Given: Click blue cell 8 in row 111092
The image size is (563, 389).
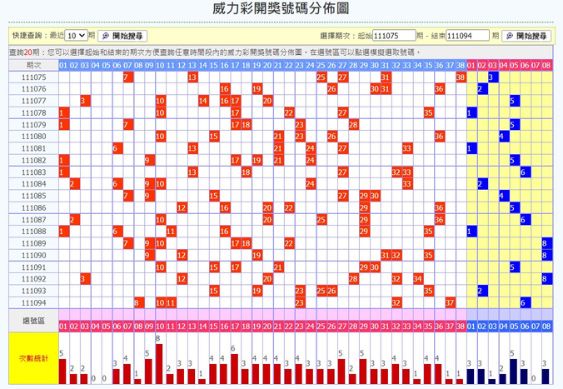Looking at the screenshot, I should (546, 279).
